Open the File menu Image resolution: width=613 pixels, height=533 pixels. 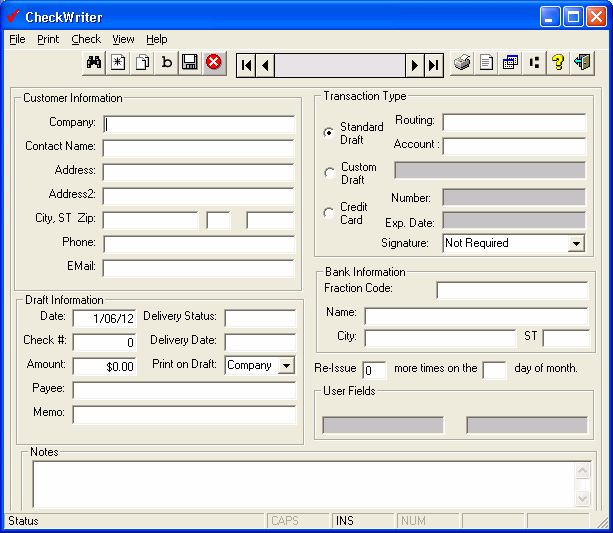coord(17,39)
